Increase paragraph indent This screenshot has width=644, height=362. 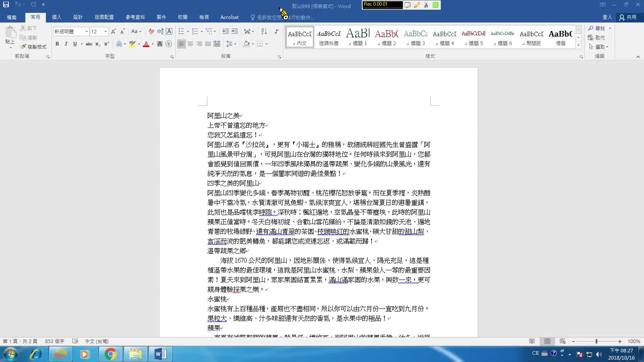point(235,31)
